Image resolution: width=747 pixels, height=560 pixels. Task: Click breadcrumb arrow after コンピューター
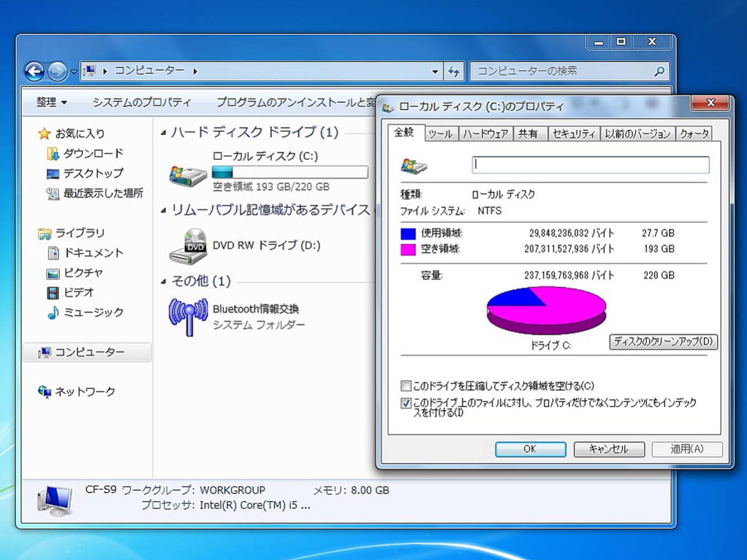click(195, 72)
